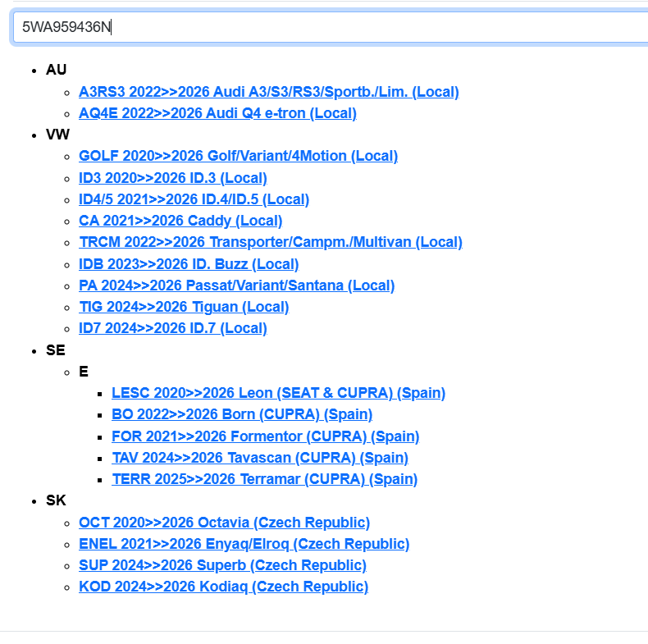This screenshot has height=644, width=648.
Task: Open ENEL 2021>>2026 Enyaq/Elroq link
Action: point(244,544)
